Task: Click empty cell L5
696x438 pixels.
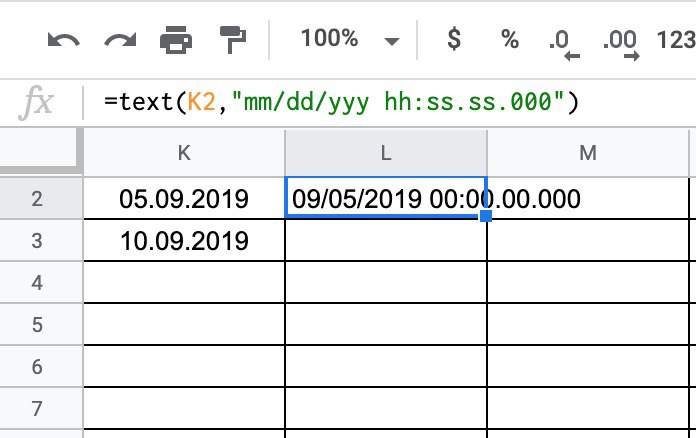Action: (386, 324)
